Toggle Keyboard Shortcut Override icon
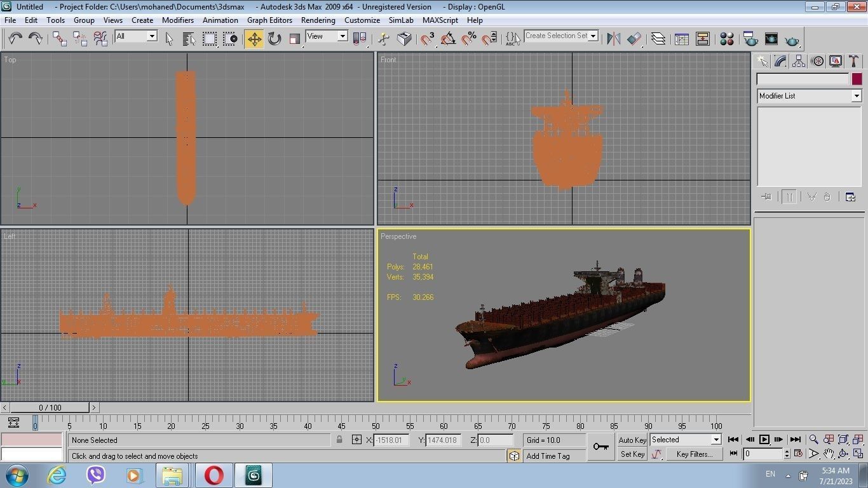The width and height of the screenshot is (868, 488). [404, 39]
